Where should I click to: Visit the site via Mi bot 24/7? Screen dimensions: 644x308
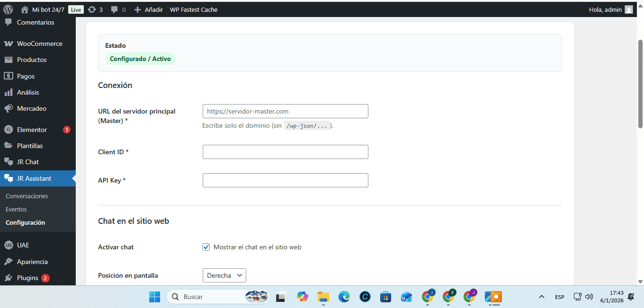point(47,9)
